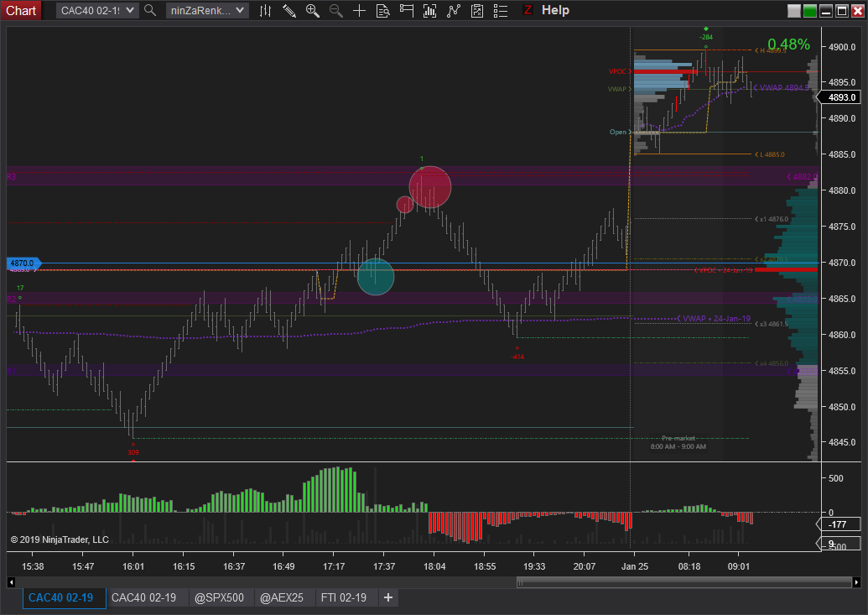Viewport: 868px width, 615px height.
Task: Click the gray interval link button
Action: [794, 11]
